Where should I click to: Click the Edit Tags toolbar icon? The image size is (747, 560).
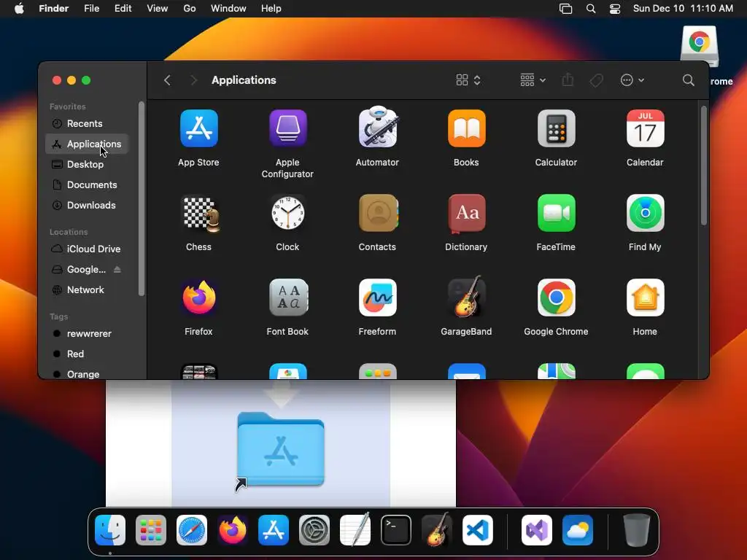click(x=596, y=80)
